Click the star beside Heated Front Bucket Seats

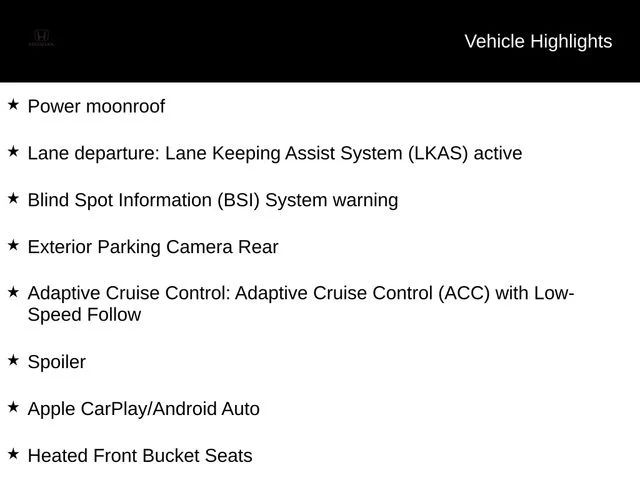pyautogui.click(x=13, y=454)
